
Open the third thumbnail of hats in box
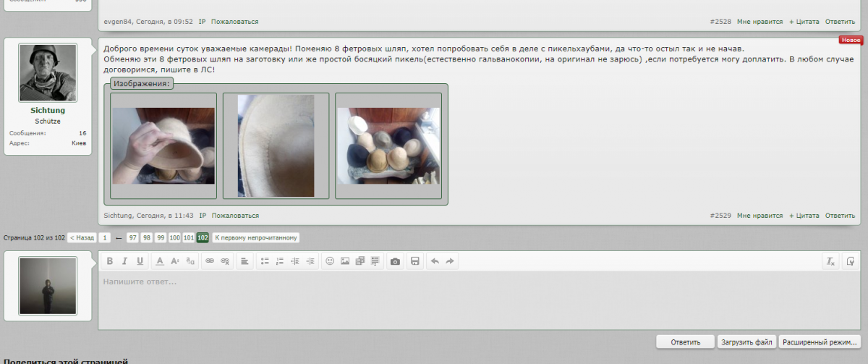click(389, 145)
